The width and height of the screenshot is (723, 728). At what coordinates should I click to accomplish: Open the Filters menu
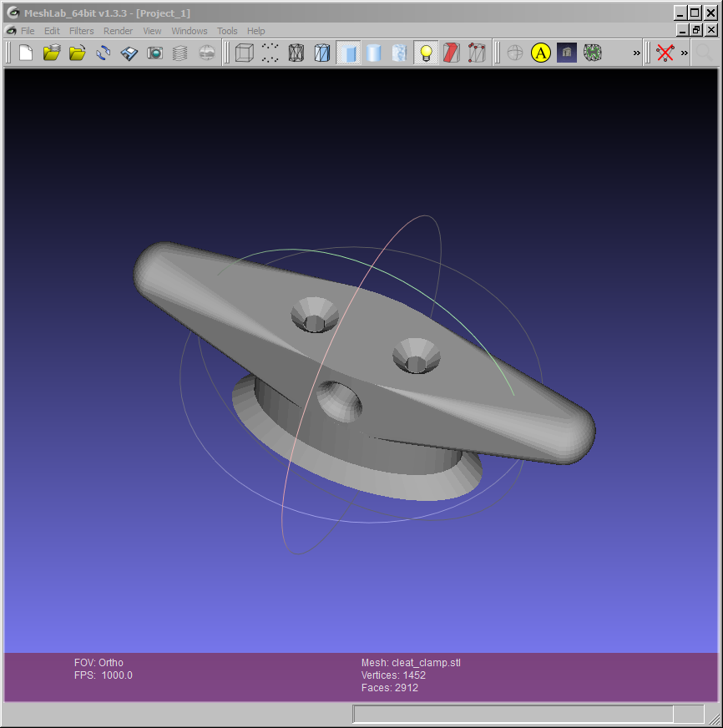82,31
